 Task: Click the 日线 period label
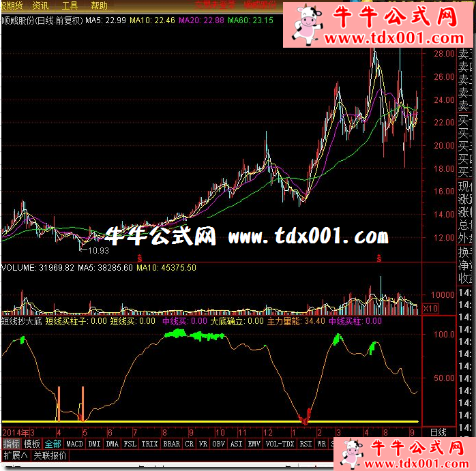[x=438, y=432]
